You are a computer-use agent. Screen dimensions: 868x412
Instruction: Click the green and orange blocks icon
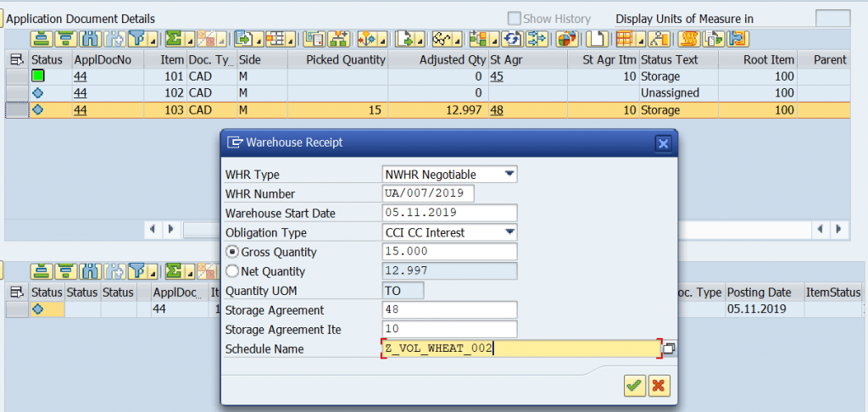(478, 39)
